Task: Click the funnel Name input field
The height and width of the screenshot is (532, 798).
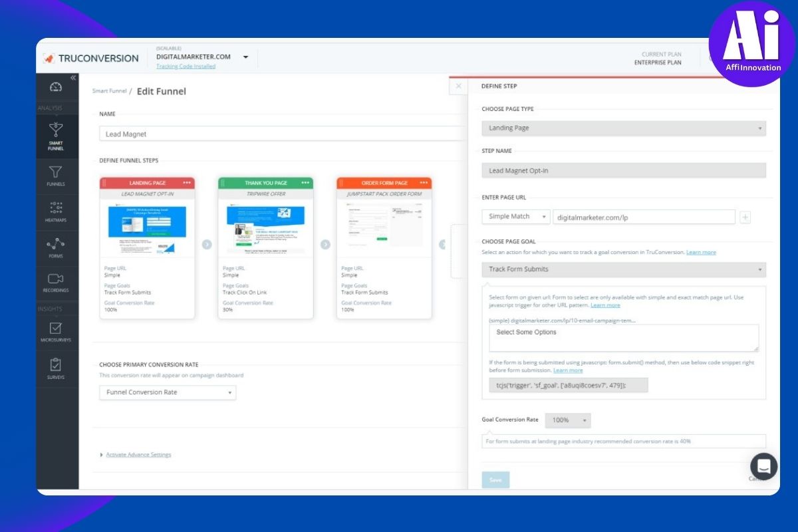Action: (279, 134)
